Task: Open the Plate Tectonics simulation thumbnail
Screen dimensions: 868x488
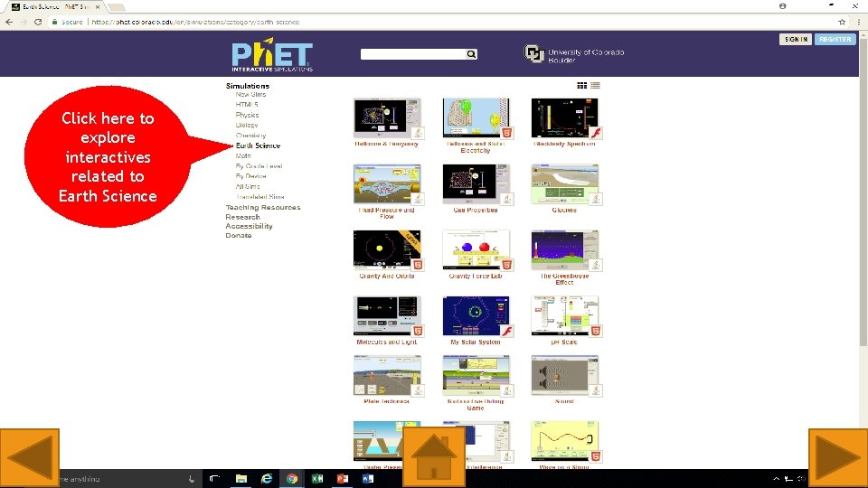Action: pyautogui.click(x=387, y=376)
